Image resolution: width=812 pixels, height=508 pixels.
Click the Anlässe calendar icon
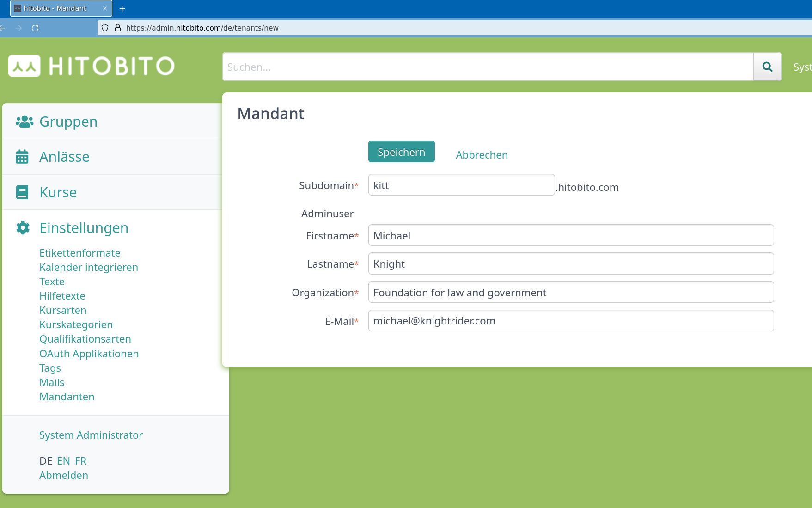(x=23, y=156)
